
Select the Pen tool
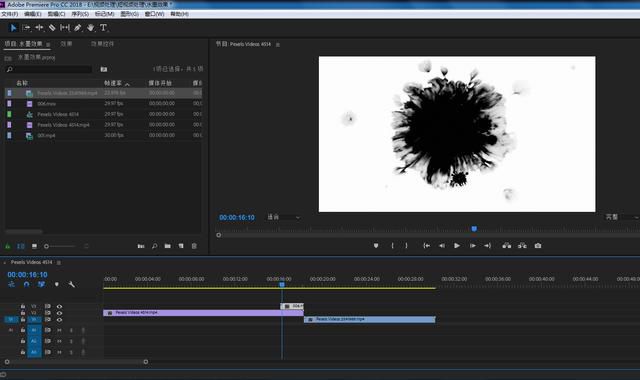click(78, 28)
